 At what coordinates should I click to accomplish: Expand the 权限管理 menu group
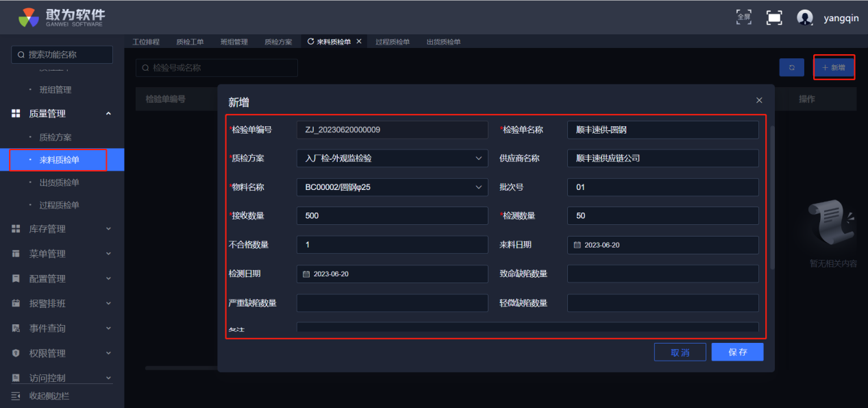coord(108,353)
